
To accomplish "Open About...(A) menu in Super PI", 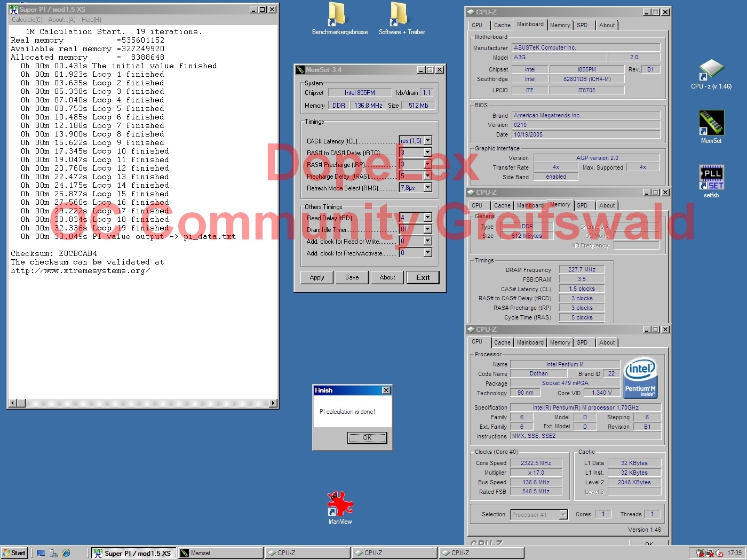I will point(62,20).
